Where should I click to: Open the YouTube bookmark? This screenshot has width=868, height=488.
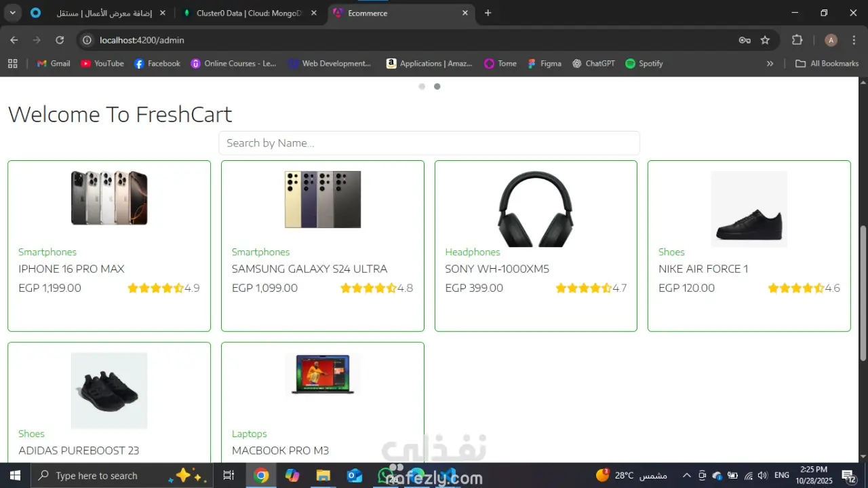(102, 63)
